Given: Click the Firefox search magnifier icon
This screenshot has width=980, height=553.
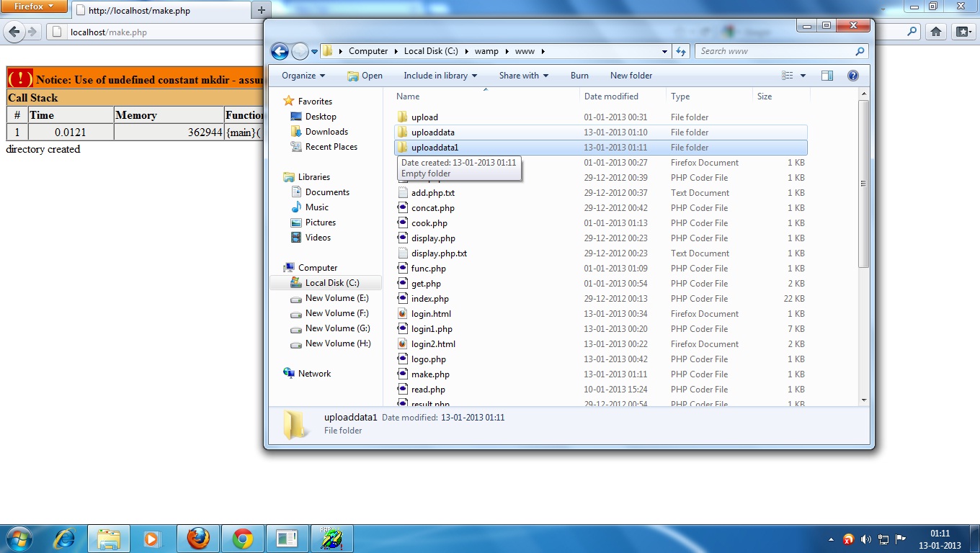Looking at the screenshot, I should tap(912, 32).
